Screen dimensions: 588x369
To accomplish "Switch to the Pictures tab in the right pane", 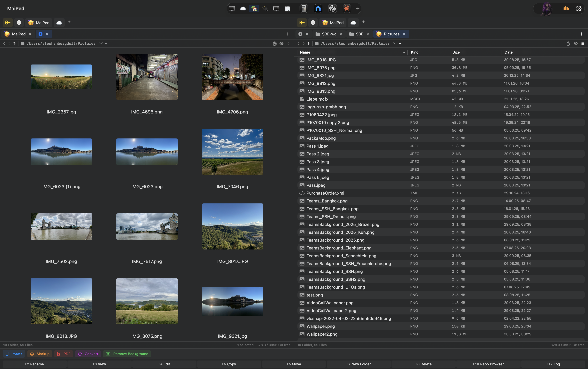I will tap(391, 34).
